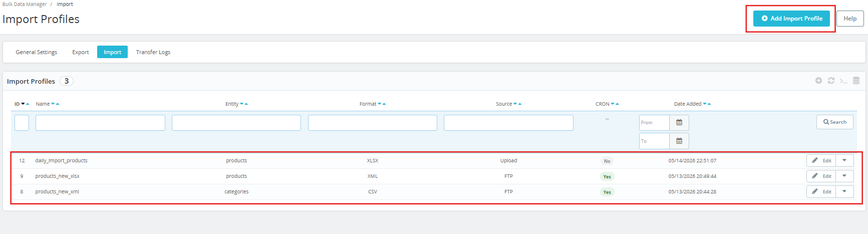Click the Import breadcrumb
The image size is (868, 234).
[65, 4]
